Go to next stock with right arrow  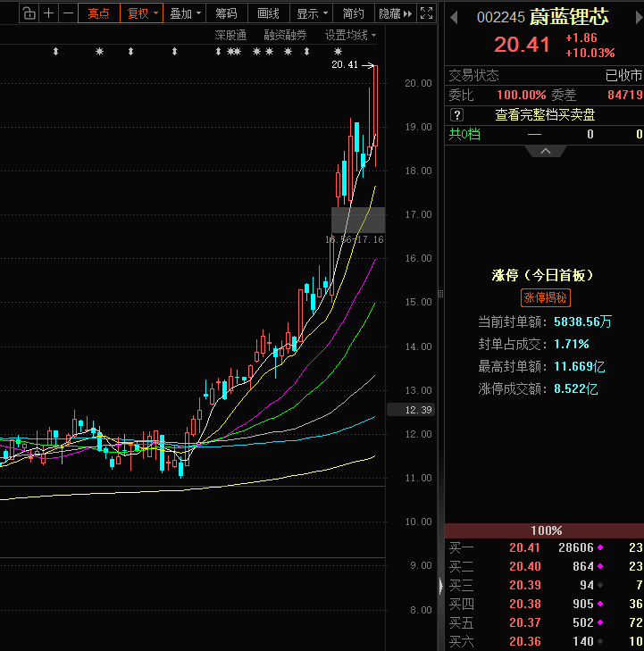pos(639,18)
